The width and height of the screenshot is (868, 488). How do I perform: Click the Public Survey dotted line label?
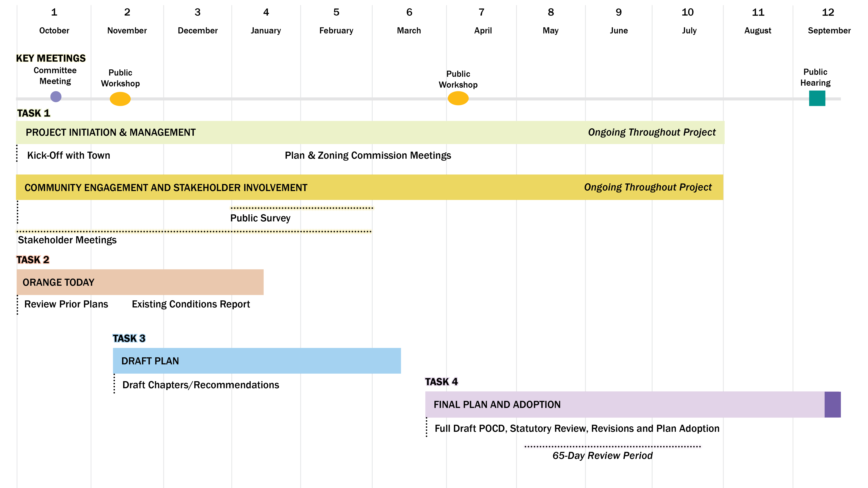(x=260, y=218)
